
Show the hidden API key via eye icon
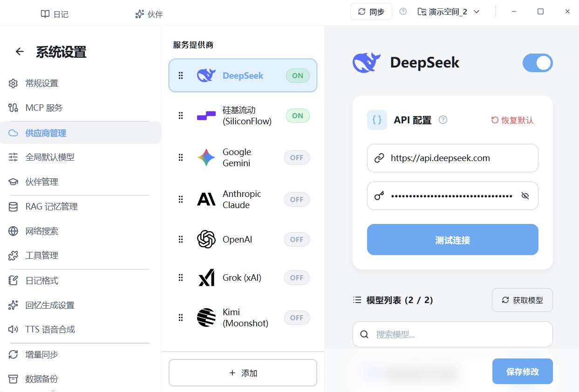point(525,196)
